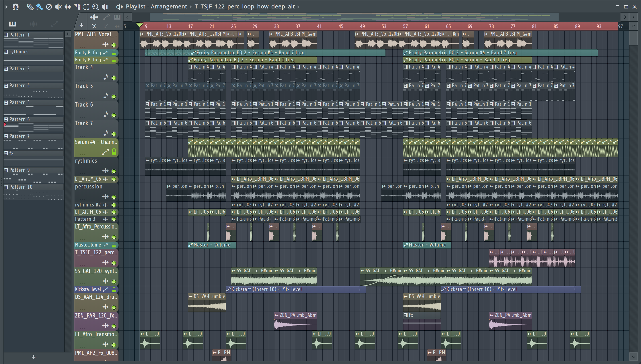Screen dimensions: 641x364
Task: Click the crossed-arrows X icon below waveform
Action: [x=94, y=26]
